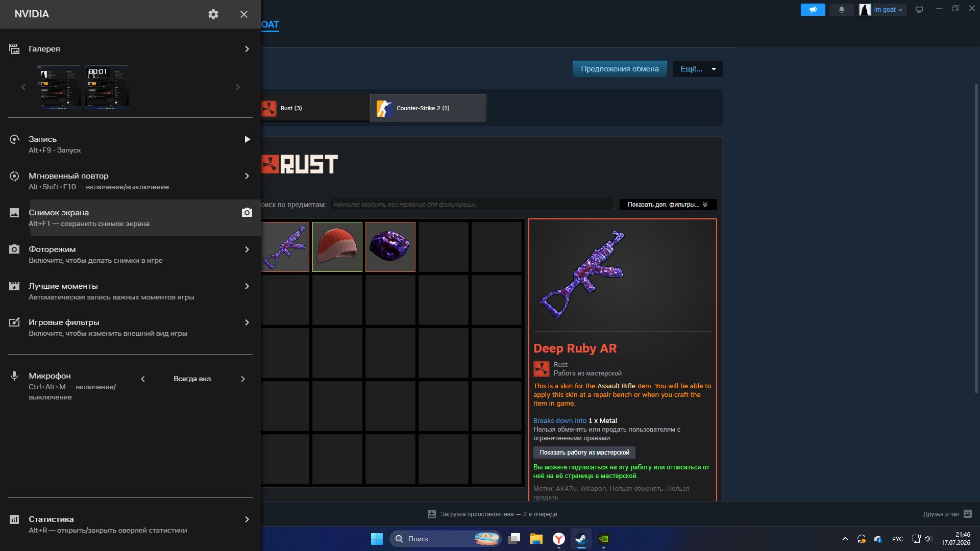Expand the Статистика section
The height and width of the screenshot is (551, 980).
tap(247, 519)
